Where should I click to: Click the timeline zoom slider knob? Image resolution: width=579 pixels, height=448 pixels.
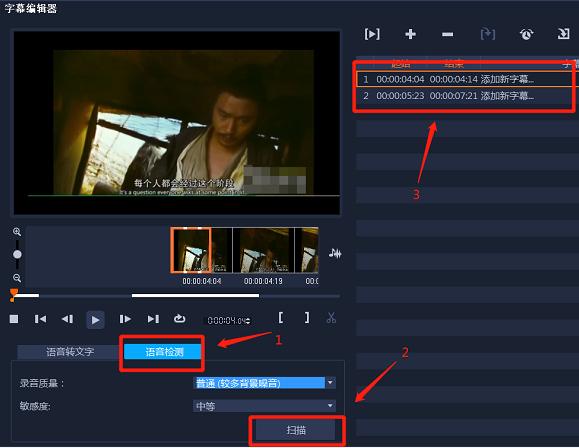17,254
